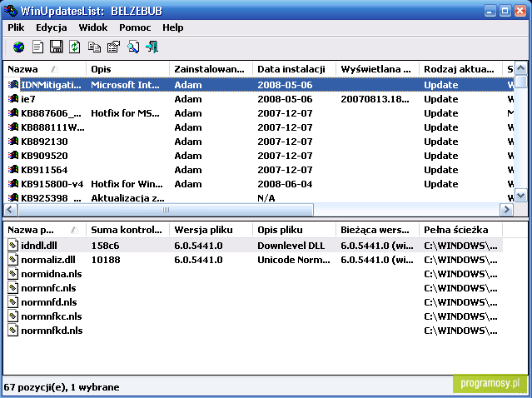The image size is (532, 398).
Task: Click the 10188 checksum cell
Action: coord(106,260)
